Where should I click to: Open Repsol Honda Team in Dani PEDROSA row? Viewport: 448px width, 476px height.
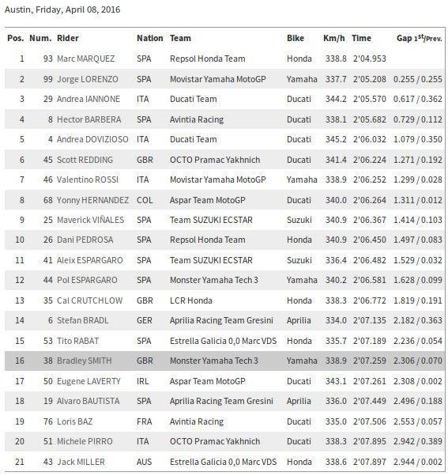(x=208, y=240)
